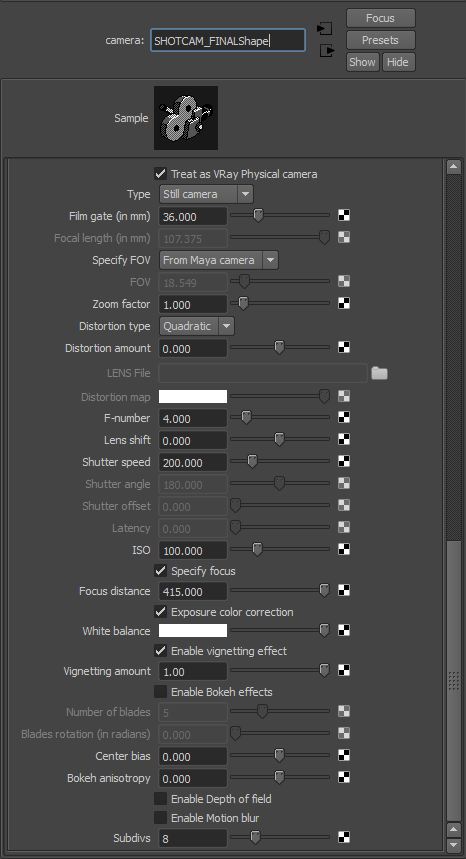Click the Focus button

click(381, 18)
